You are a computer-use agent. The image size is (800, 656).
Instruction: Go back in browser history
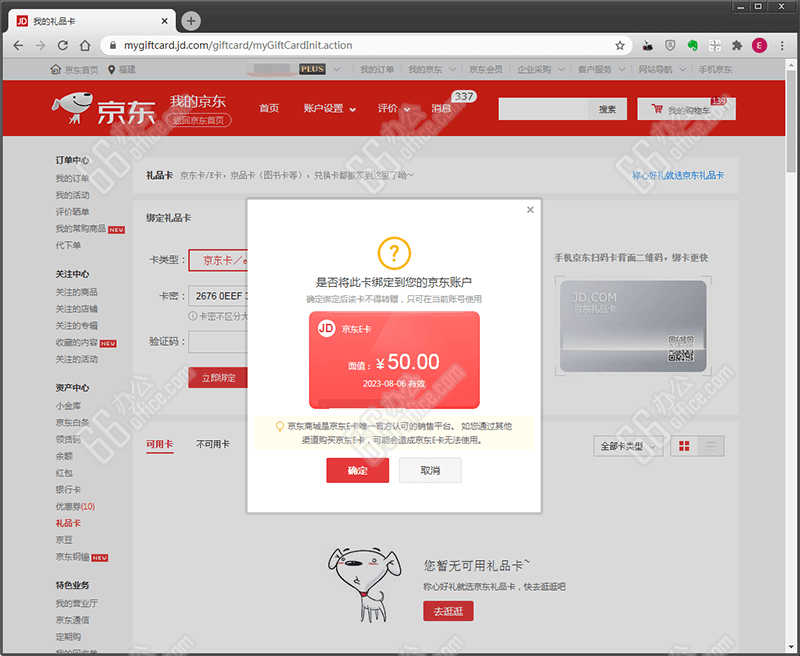18,45
